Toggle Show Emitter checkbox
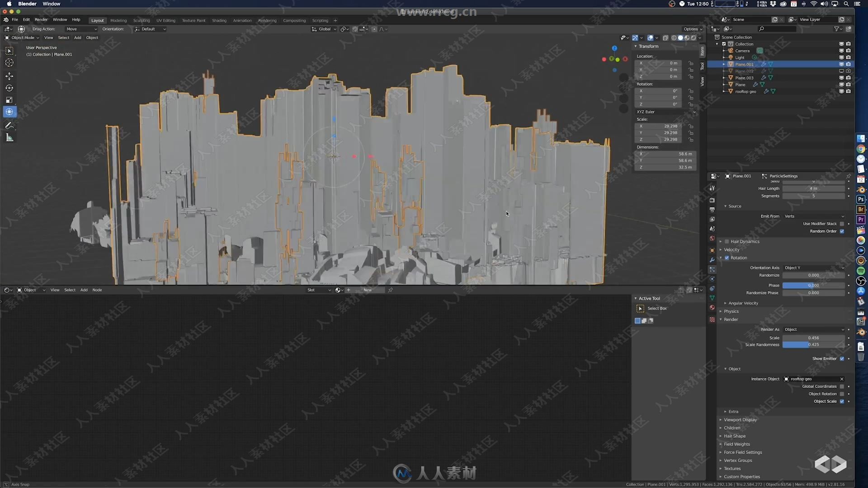 click(842, 358)
